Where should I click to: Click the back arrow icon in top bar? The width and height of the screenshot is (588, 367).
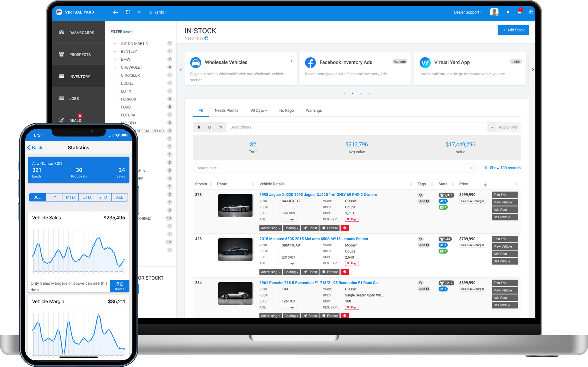pyautogui.click(x=116, y=12)
